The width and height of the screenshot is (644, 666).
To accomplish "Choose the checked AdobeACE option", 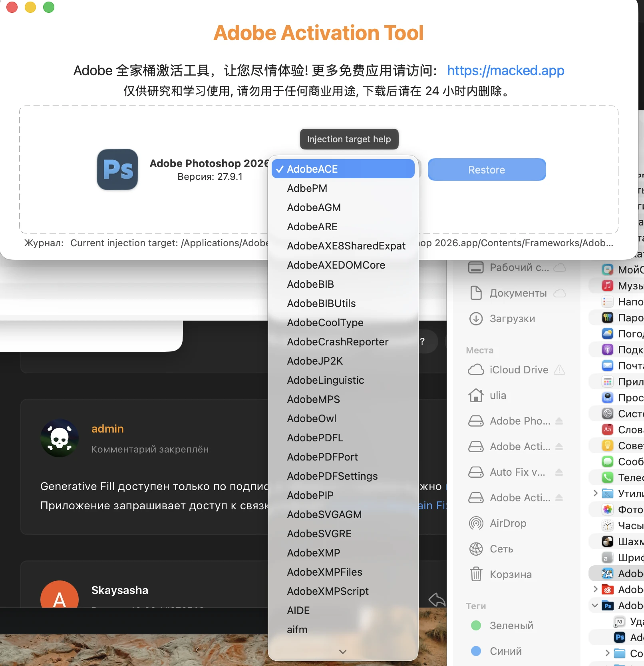I will point(343,169).
